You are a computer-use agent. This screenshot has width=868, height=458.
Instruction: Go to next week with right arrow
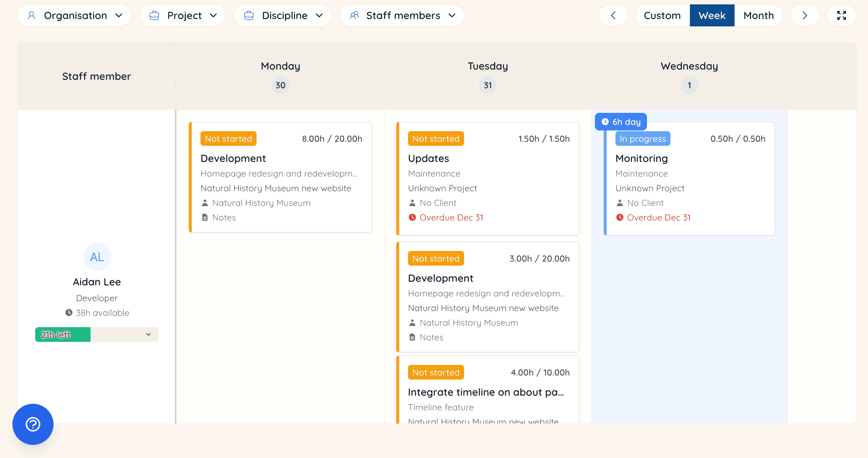[805, 15]
